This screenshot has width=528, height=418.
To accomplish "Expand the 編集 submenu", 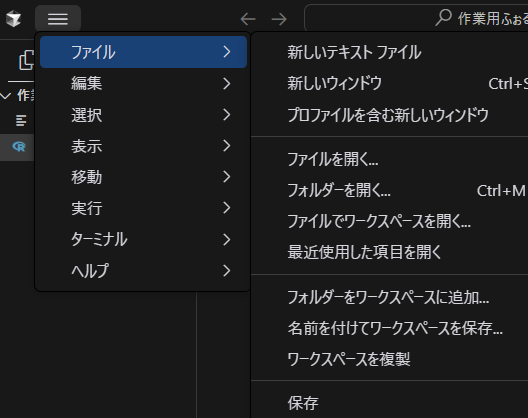I will click(143, 83).
